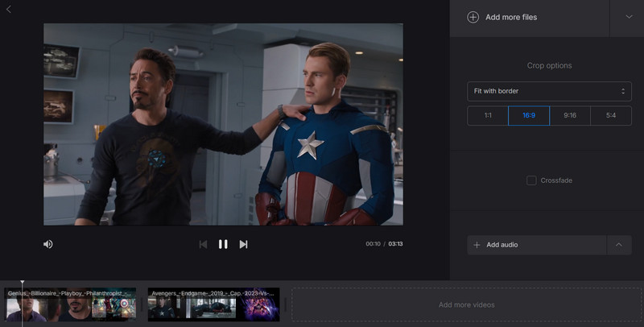This screenshot has height=327, width=644.
Task: Click the 00:10 current time text
Action: pyautogui.click(x=373, y=244)
